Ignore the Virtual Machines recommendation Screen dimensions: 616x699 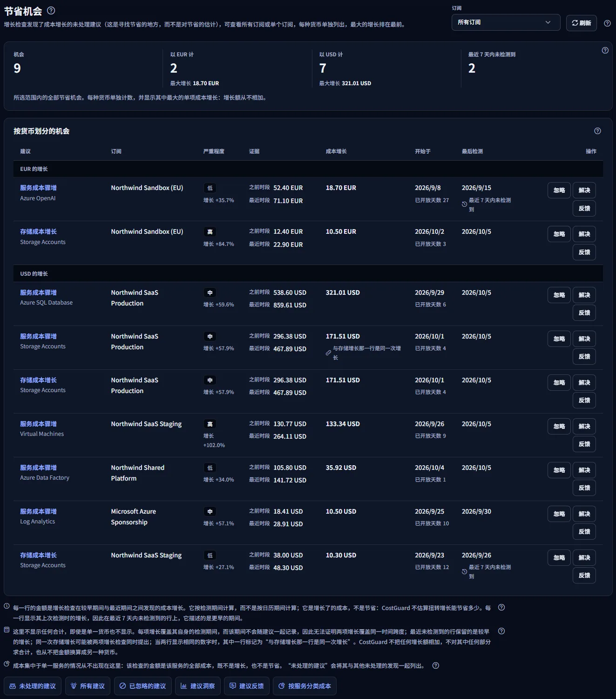point(559,426)
